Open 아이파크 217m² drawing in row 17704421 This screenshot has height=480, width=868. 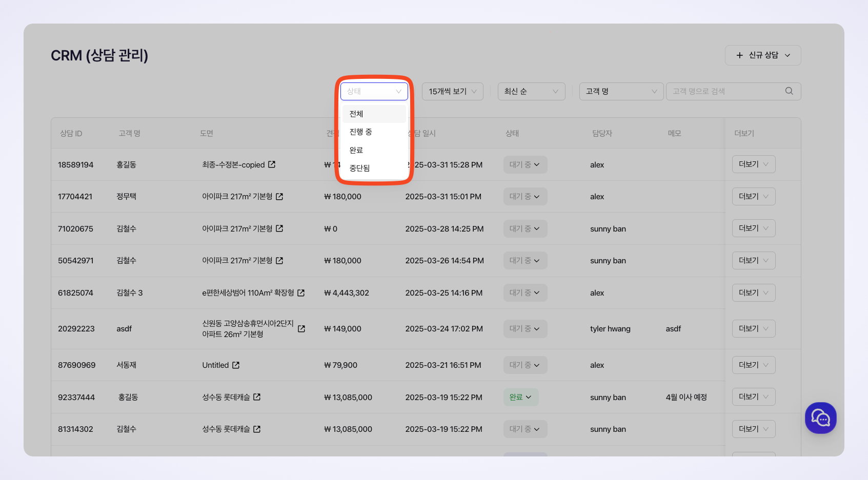click(237, 197)
